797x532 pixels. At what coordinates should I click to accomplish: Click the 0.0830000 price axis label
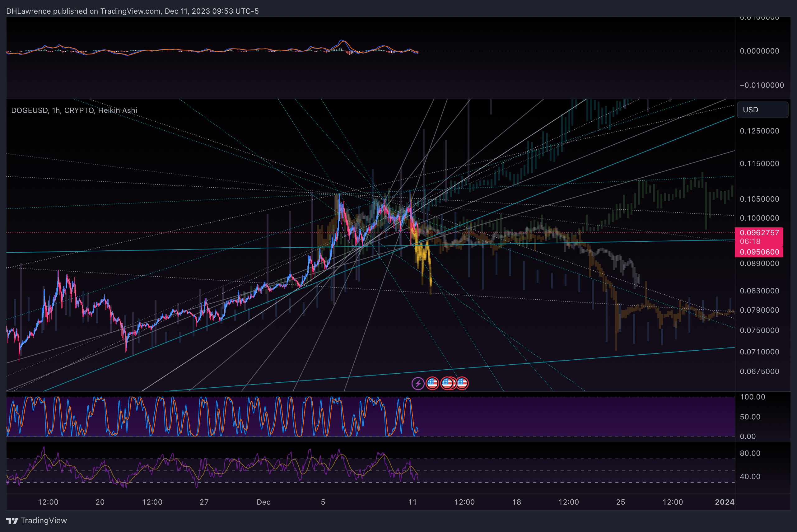click(759, 291)
